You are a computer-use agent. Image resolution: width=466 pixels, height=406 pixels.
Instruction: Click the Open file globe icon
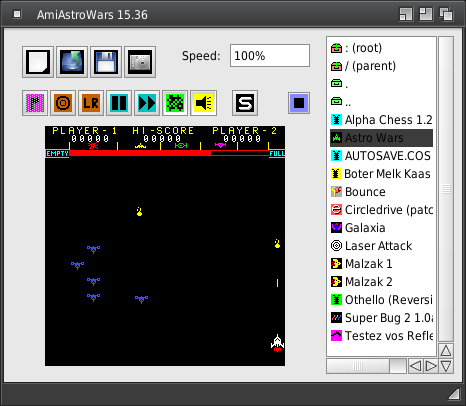coord(72,62)
